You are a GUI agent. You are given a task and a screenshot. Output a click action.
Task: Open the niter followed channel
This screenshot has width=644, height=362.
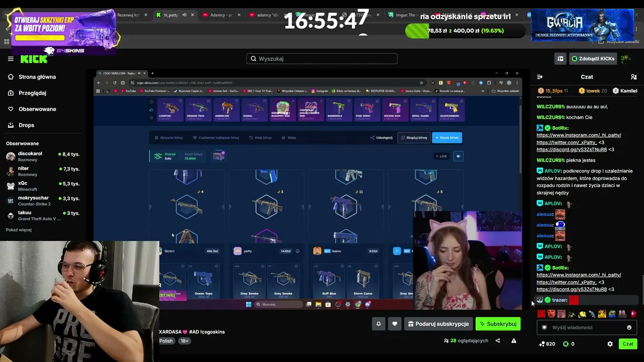coord(43,171)
